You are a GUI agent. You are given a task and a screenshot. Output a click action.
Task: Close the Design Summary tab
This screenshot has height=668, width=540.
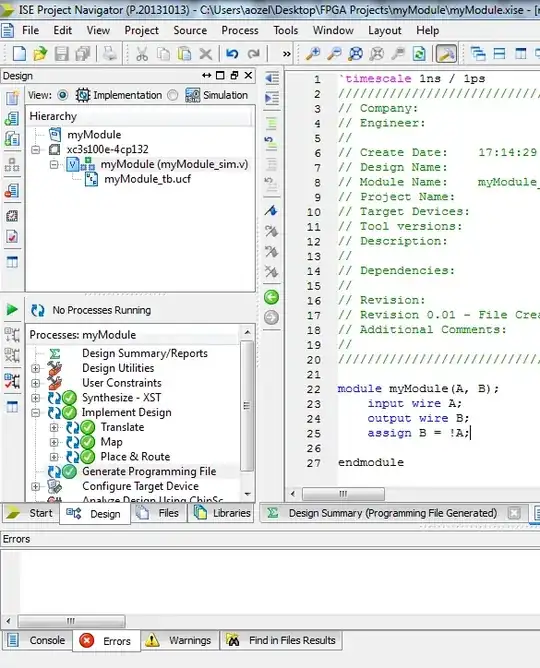coord(514,513)
